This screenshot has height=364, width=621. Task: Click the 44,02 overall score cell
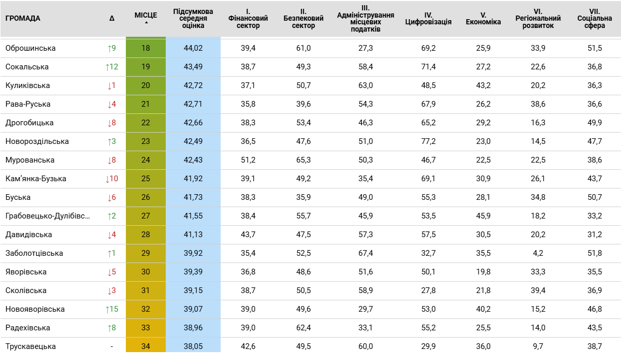(x=193, y=48)
